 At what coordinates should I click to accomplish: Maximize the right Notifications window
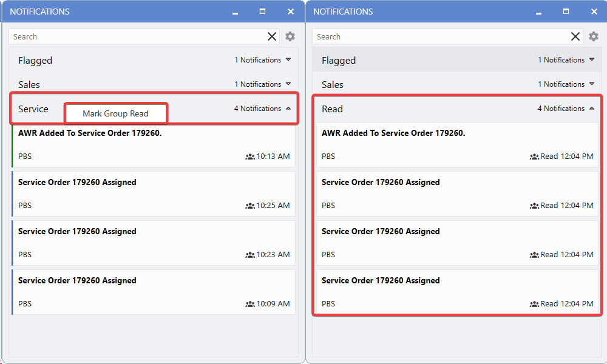[x=566, y=12]
